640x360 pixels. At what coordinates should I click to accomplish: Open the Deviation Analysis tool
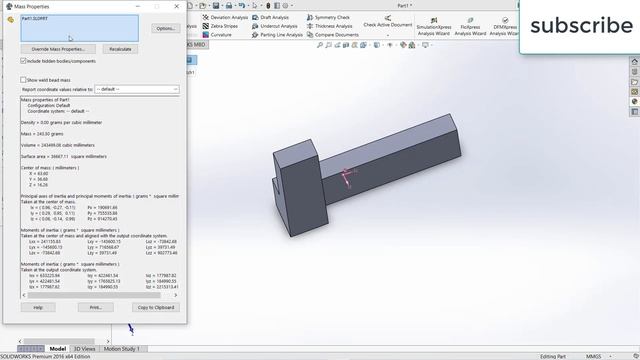225,18
